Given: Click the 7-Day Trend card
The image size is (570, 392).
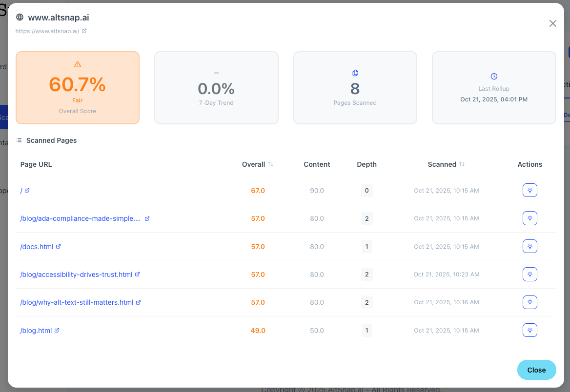Looking at the screenshot, I should [216, 88].
